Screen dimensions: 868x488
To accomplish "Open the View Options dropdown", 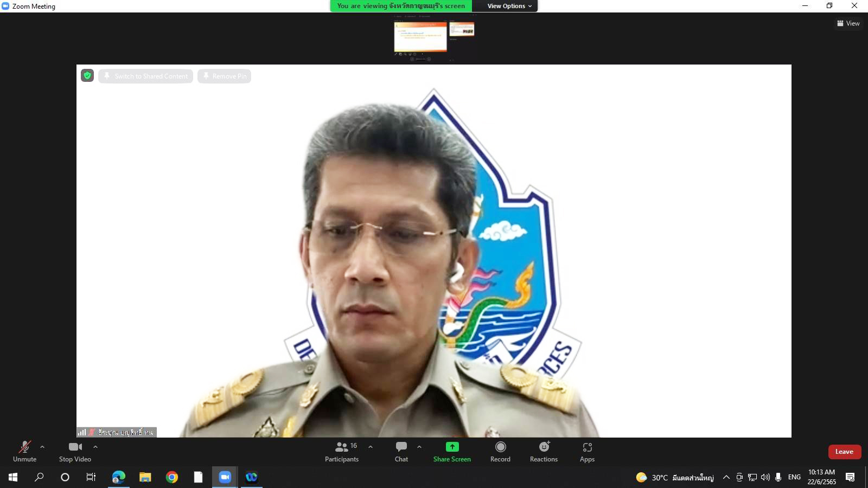I will click(509, 6).
